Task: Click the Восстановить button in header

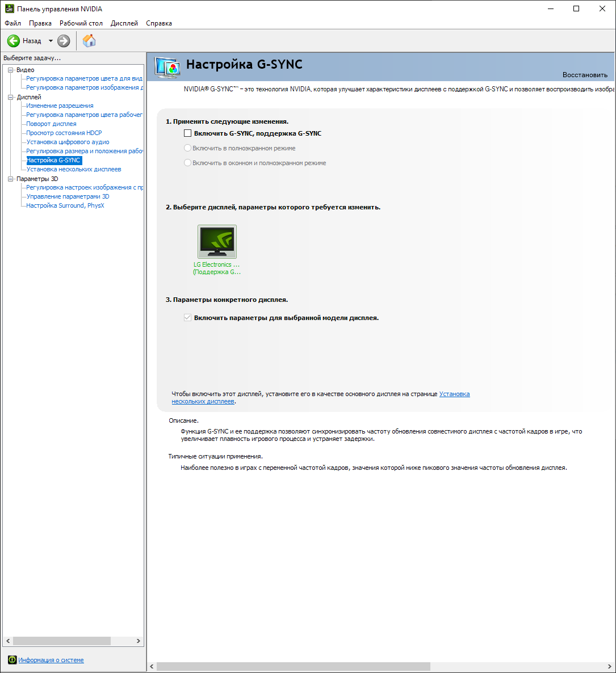Action: pyautogui.click(x=585, y=75)
